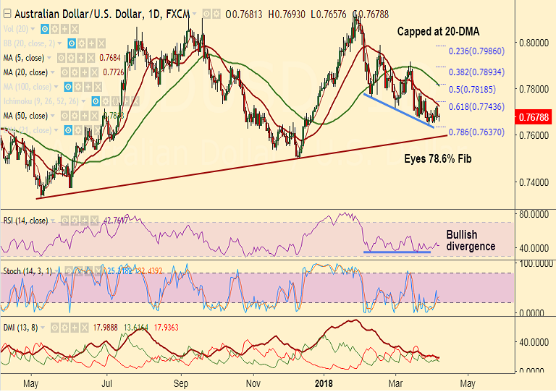
Task: Select the 'Eyes 78.6% Fib' annotation
Action: tap(438, 158)
